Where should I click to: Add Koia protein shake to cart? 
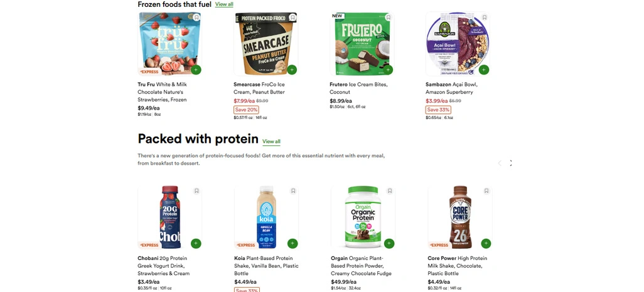tap(292, 243)
